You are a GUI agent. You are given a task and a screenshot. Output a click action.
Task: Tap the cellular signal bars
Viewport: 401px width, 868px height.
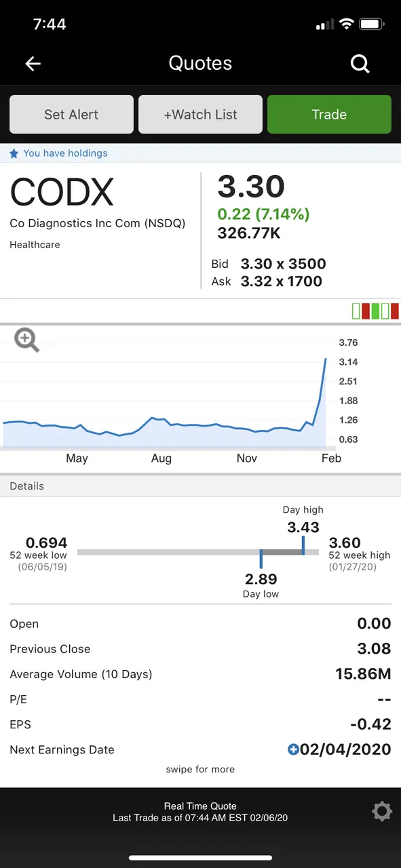click(x=325, y=25)
